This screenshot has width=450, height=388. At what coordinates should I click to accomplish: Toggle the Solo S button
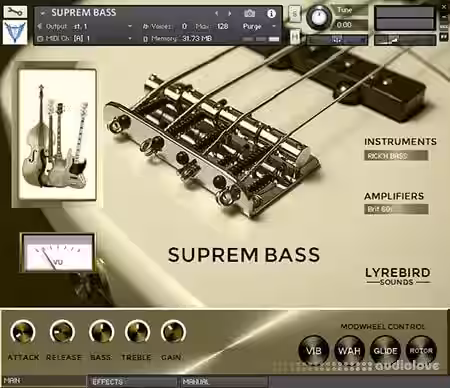pos(294,14)
